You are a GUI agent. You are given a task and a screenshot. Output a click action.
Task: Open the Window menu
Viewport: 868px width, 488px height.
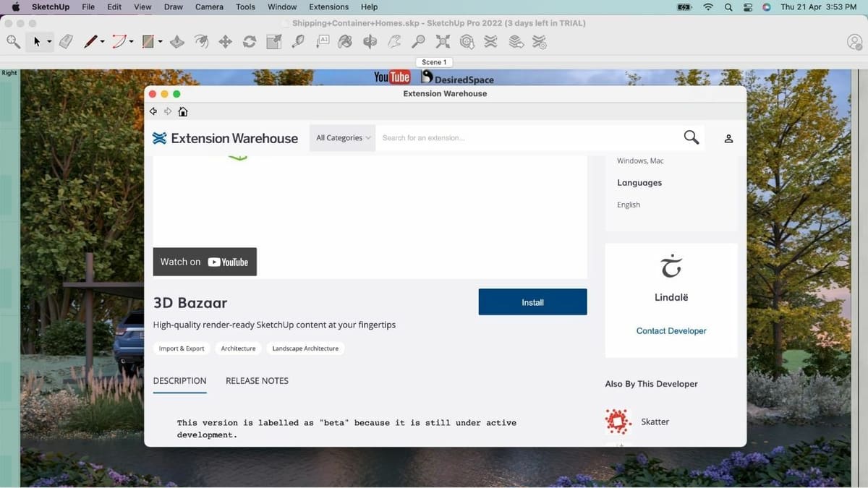coord(282,7)
